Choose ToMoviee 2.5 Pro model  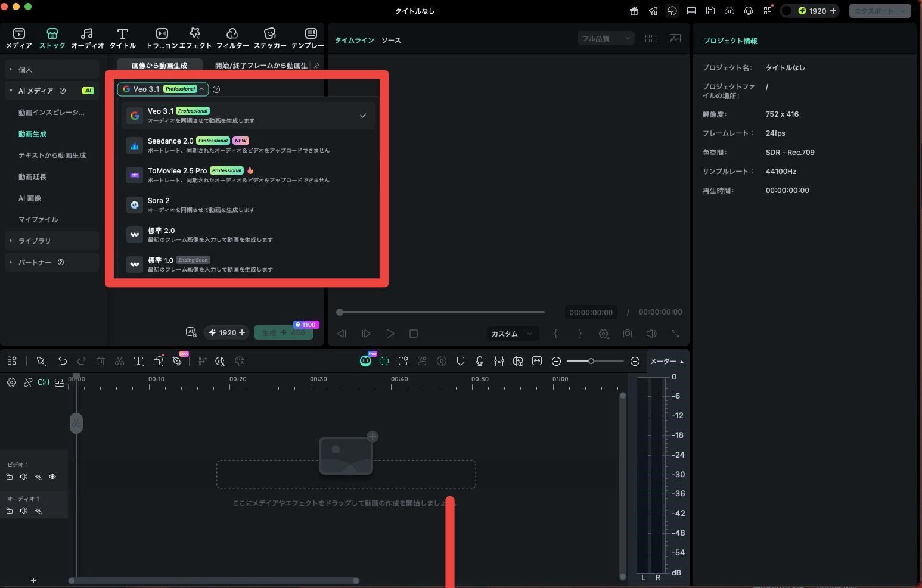pyautogui.click(x=249, y=175)
